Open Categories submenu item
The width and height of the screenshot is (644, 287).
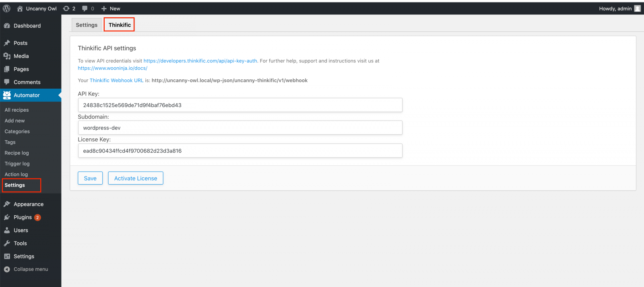click(17, 131)
